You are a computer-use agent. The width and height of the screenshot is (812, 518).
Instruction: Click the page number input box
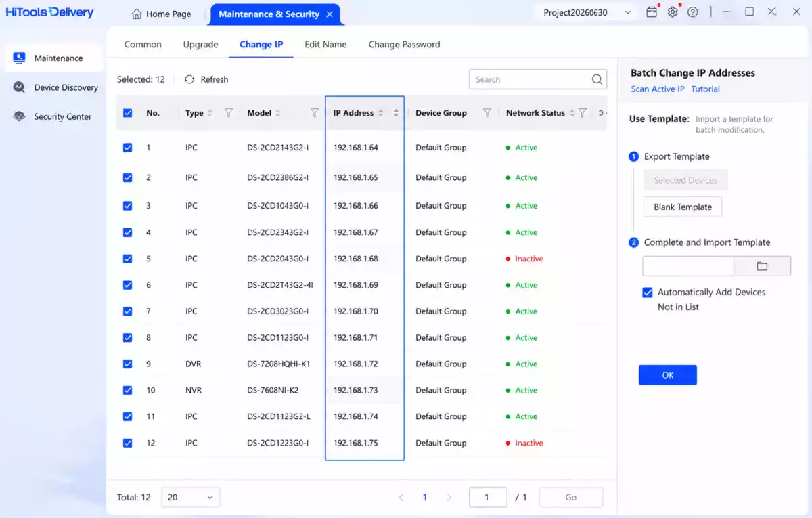tap(488, 497)
